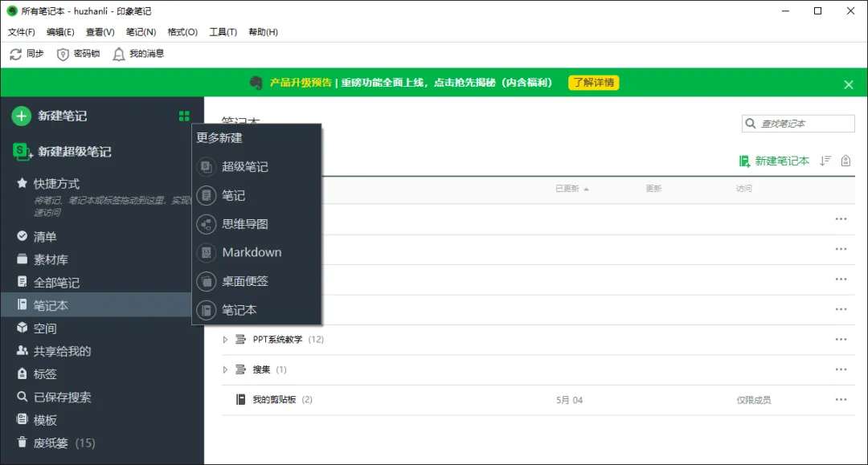Open the tags icon in sidebar

point(23,373)
